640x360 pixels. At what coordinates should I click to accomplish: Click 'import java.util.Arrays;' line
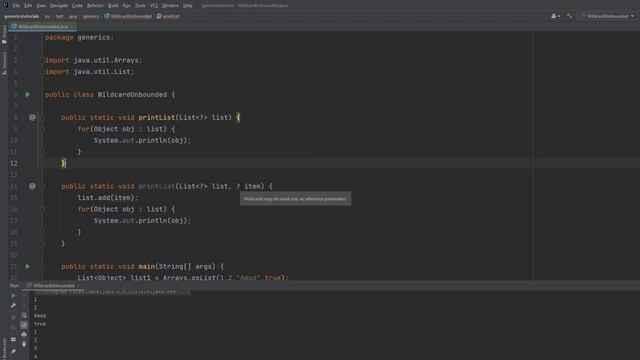pos(93,60)
